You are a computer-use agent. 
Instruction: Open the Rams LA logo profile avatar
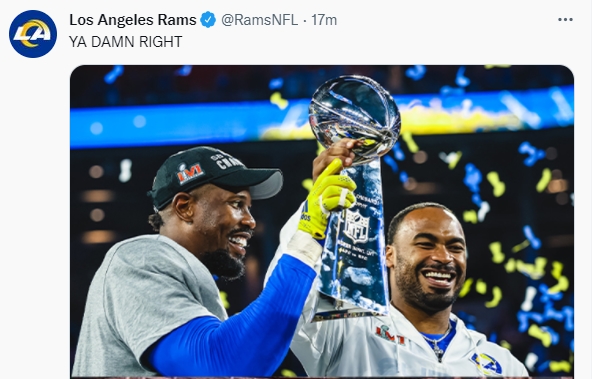[33, 34]
